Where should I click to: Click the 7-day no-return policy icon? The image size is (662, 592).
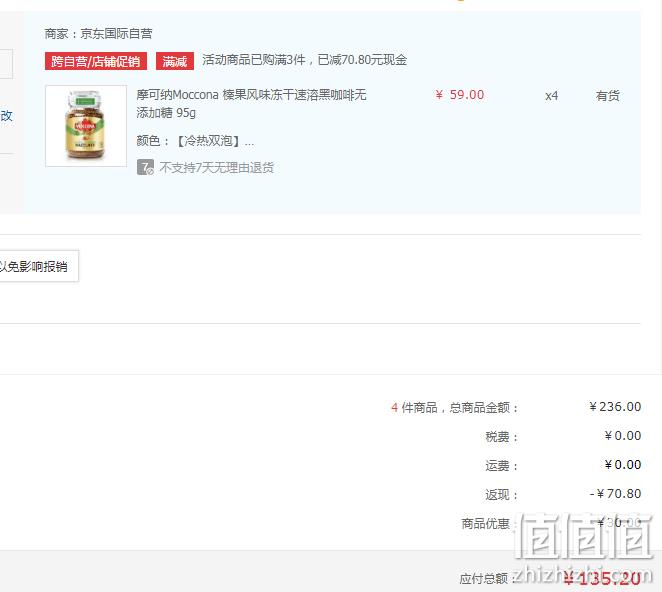(145, 167)
